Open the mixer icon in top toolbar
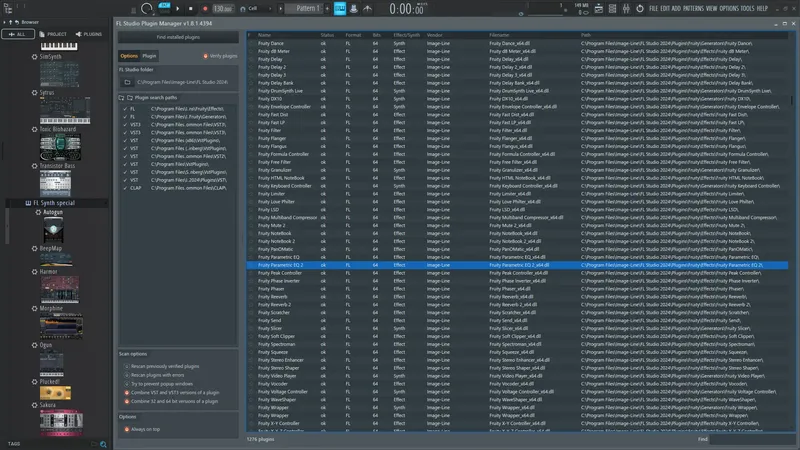This screenshot has height=450, width=800. click(626, 9)
